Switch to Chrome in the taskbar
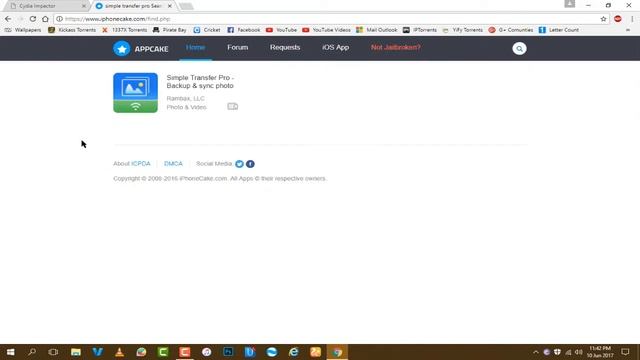Image resolution: width=640 pixels, height=360 pixels. coord(337,352)
